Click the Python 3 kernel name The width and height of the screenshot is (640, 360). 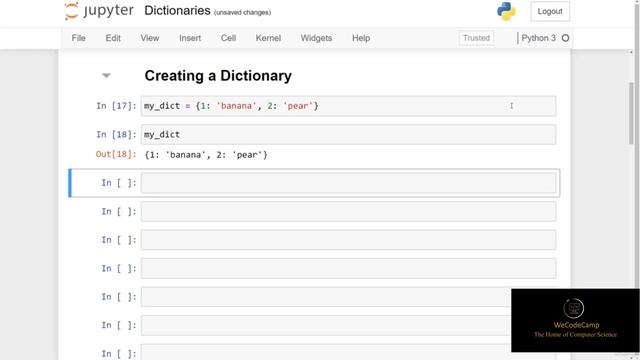(538, 38)
